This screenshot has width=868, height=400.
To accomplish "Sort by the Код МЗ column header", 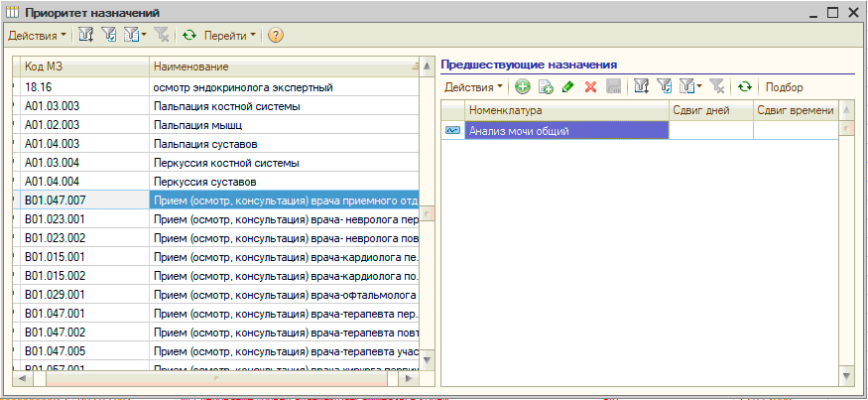I will pyautogui.click(x=83, y=67).
